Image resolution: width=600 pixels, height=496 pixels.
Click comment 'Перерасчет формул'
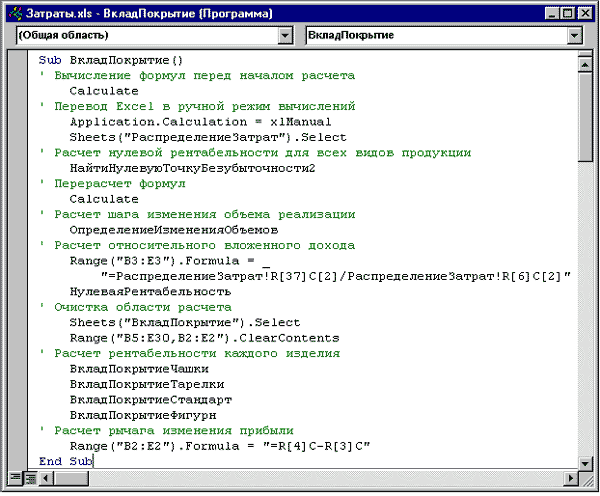click(119, 183)
